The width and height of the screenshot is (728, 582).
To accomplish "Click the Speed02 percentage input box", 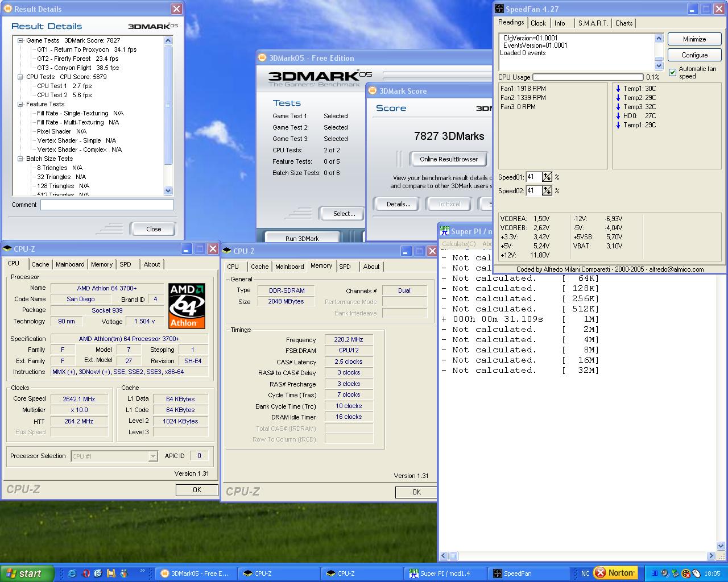I will tap(533, 190).
